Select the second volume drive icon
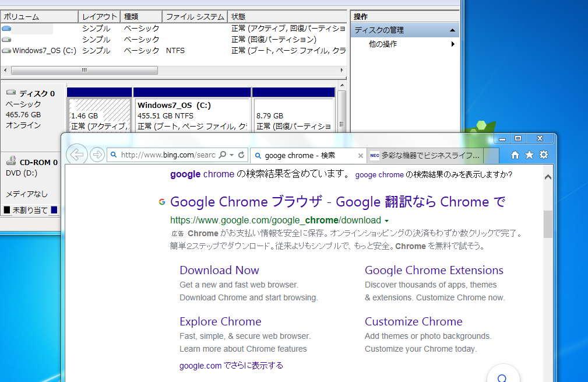 (6, 40)
